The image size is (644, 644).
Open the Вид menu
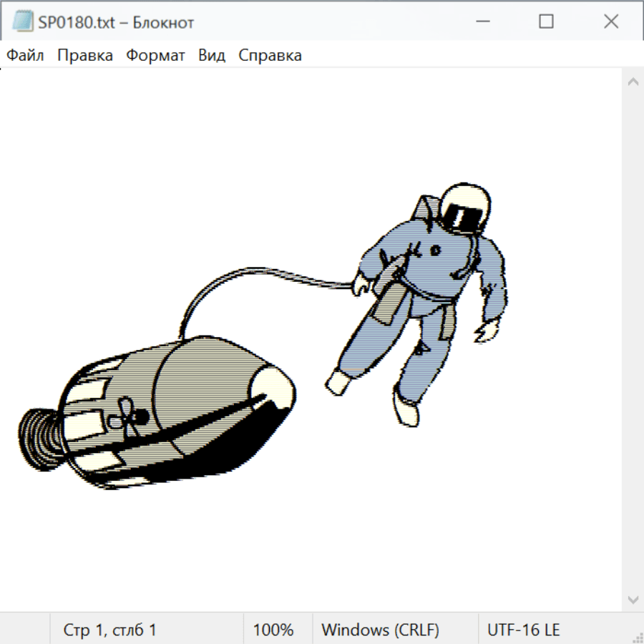(211, 56)
